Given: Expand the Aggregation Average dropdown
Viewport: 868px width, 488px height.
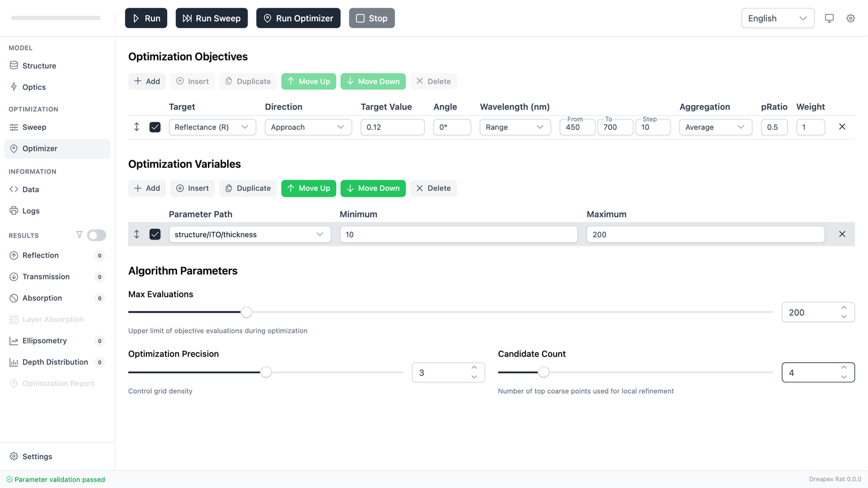Looking at the screenshot, I should pos(715,127).
